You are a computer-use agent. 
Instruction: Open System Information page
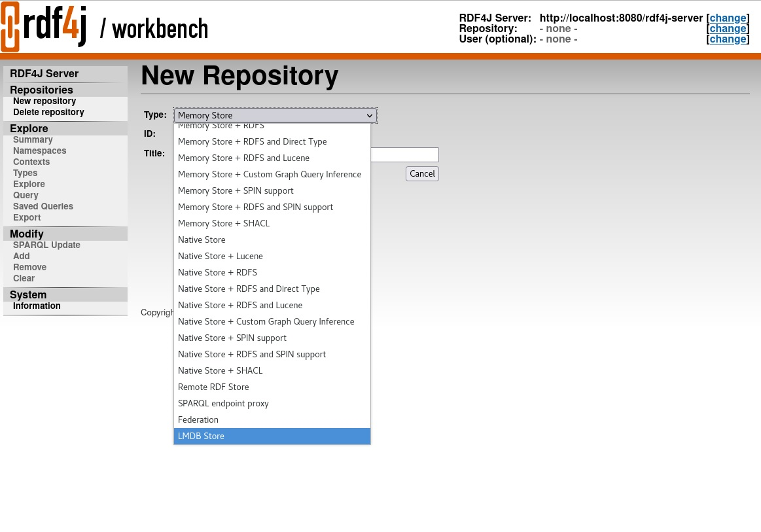(x=37, y=306)
